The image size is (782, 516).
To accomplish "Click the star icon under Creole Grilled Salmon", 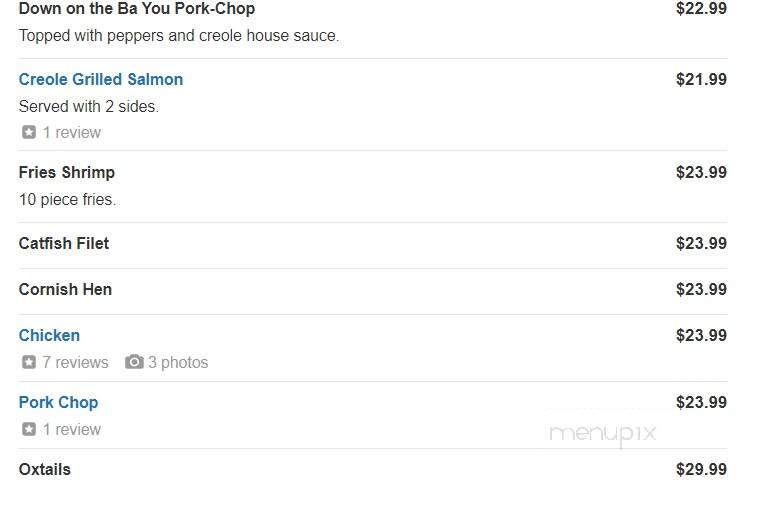I will tap(29, 132).
